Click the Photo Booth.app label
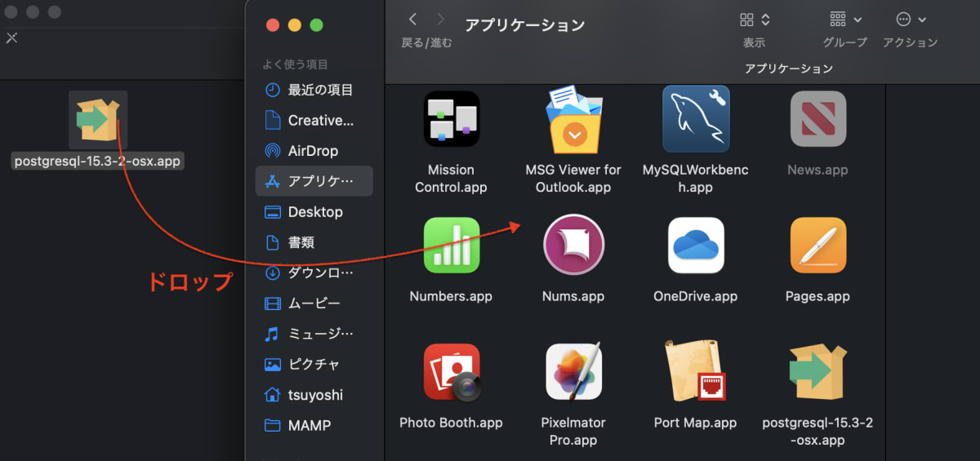Image resolution: width=980 pixels, height=461 pixels. click(451, 423)
